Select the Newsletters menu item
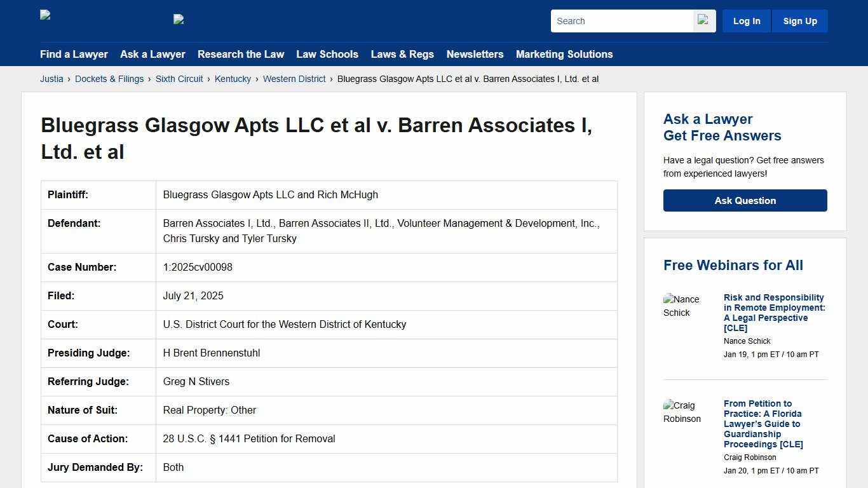Image resolution: width=868 pixels, height=488 pixels. pos(475,55)
